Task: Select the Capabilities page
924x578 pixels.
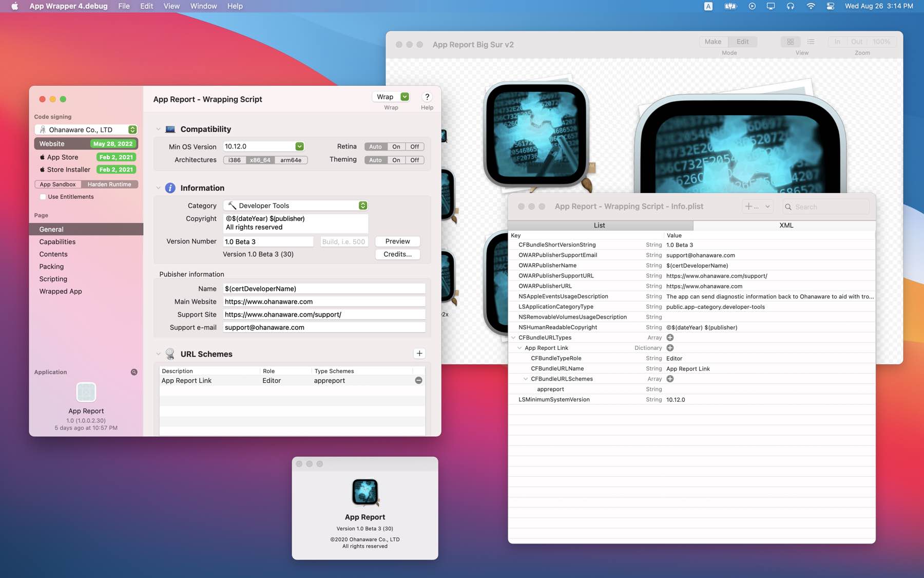Action: tap(86, 241)
